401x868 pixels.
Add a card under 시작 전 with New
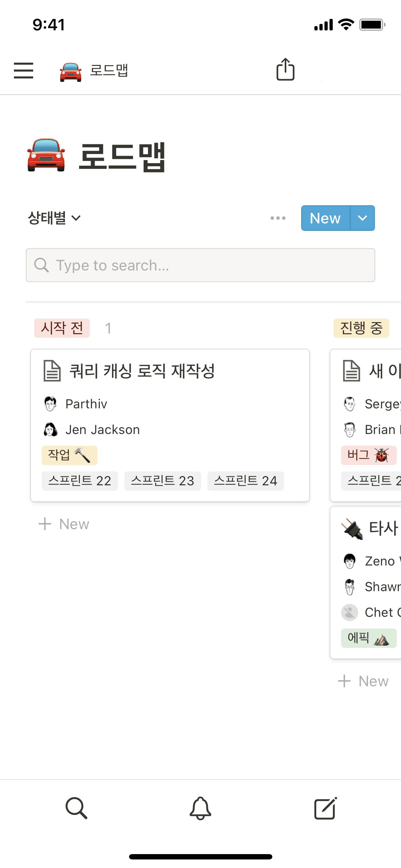(64, 524)
